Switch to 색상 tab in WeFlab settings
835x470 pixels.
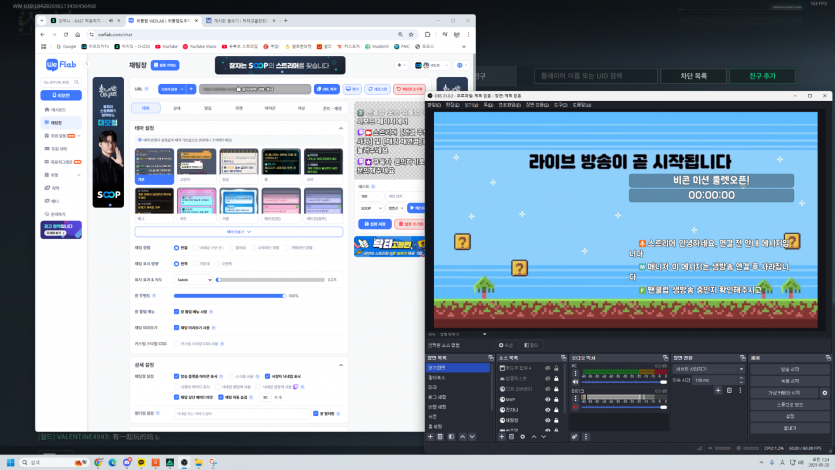pos(301,108)
